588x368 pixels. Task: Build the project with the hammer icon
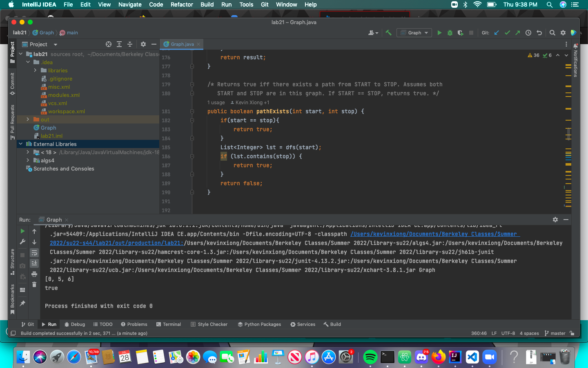point(389,33)
